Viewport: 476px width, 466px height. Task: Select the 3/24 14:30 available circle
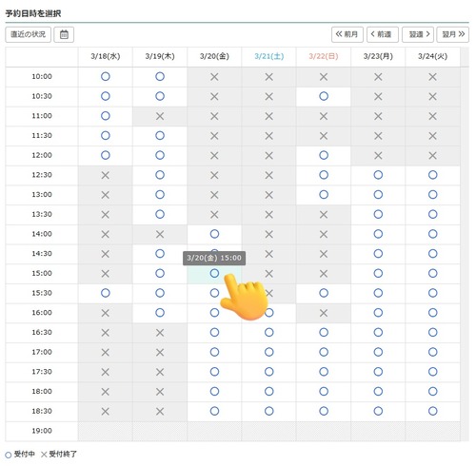click(433, 254)
